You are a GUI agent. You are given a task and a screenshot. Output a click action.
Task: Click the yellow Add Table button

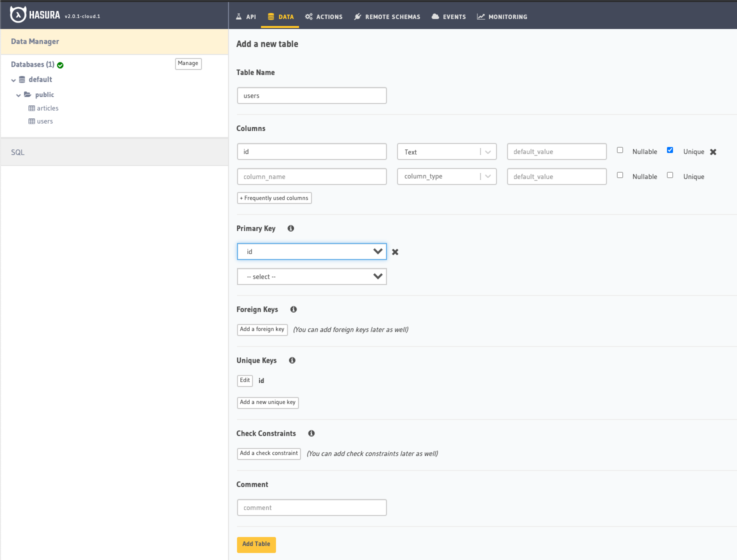pyautogui.click(x=256, y=544)
